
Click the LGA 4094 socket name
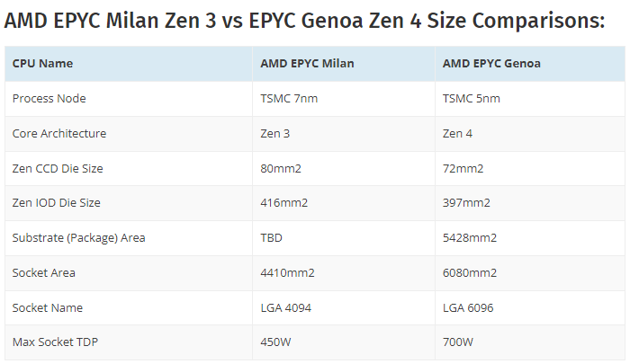pyautogui.click(x=285, y=307)
